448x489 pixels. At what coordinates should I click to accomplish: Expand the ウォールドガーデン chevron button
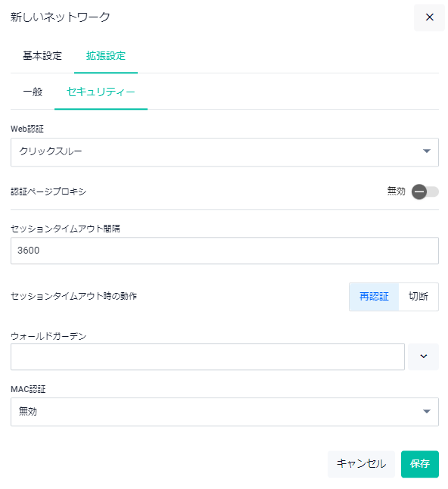click(423, 356)
